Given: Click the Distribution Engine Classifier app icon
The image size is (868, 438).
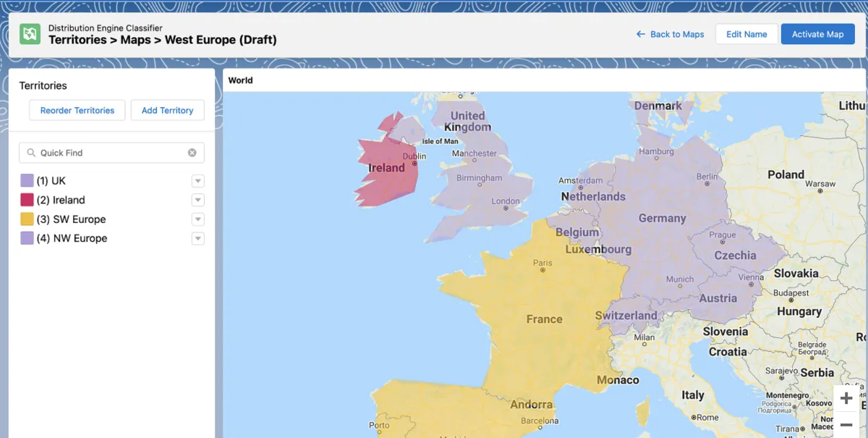Looking at the screenshot, I should (x=30, y=34).
